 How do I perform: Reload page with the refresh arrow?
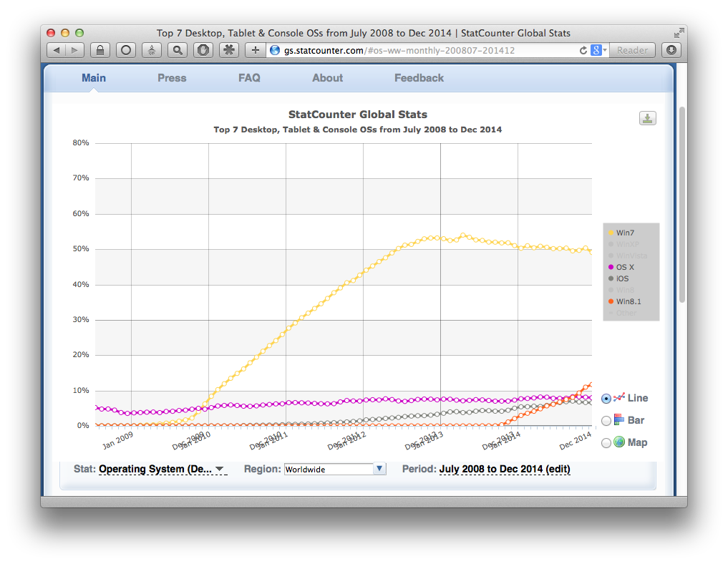click(583, 50)
